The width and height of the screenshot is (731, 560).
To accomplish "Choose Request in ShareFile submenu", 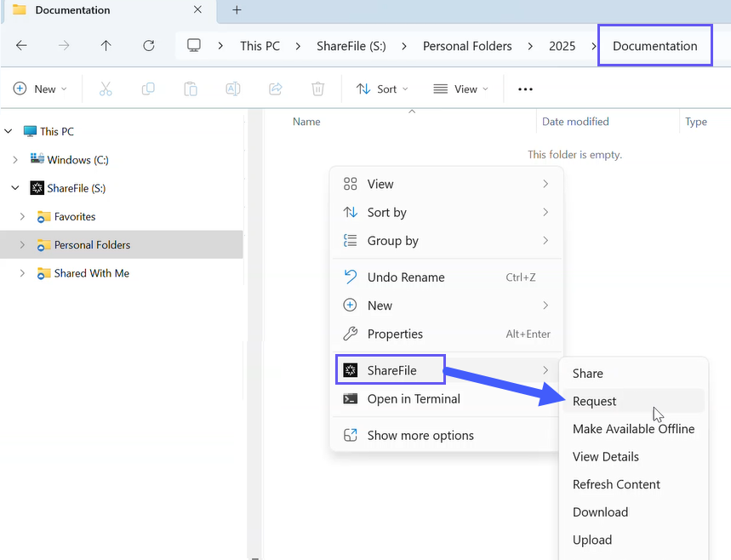I will [x=634, y=401].
